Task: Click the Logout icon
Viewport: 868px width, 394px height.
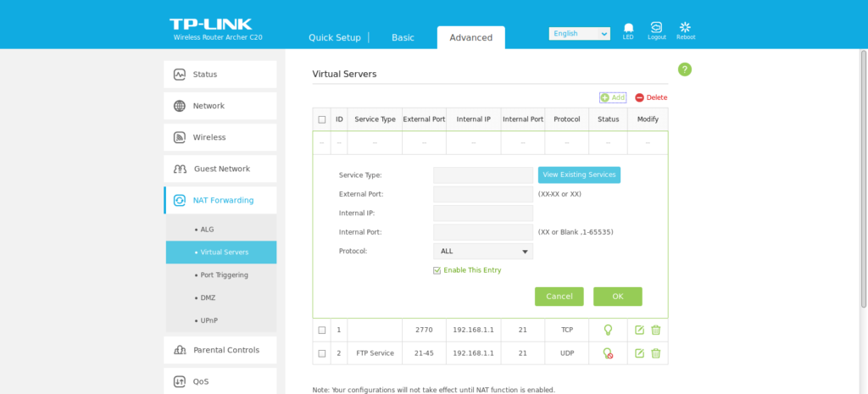Action: [656, 29]
